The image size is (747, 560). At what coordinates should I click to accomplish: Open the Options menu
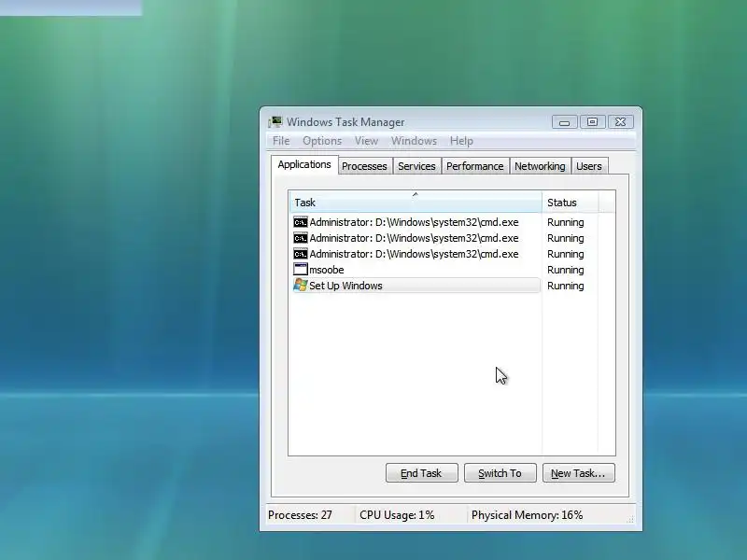pyautogui.click(x=322, y=141)
